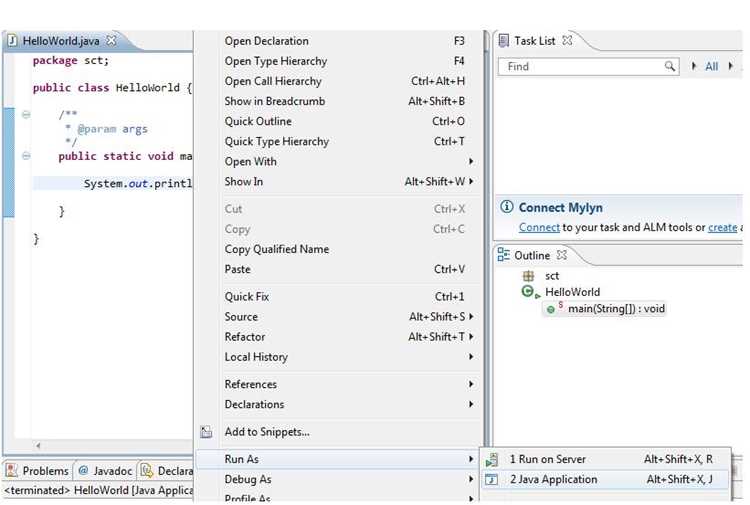This screenshot has height=505, width=750.
Task: Switch to the Problems tab
Action: coord(38,471)
